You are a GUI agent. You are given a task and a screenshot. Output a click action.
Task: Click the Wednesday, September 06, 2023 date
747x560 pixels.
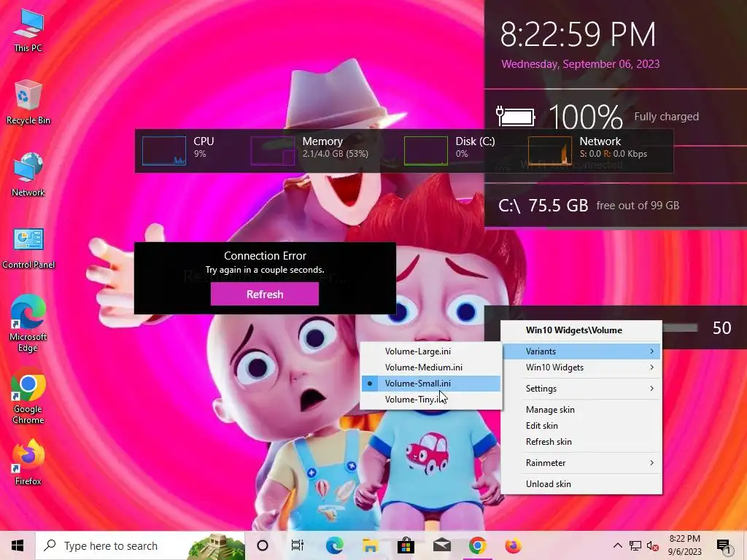pos(580,64)
